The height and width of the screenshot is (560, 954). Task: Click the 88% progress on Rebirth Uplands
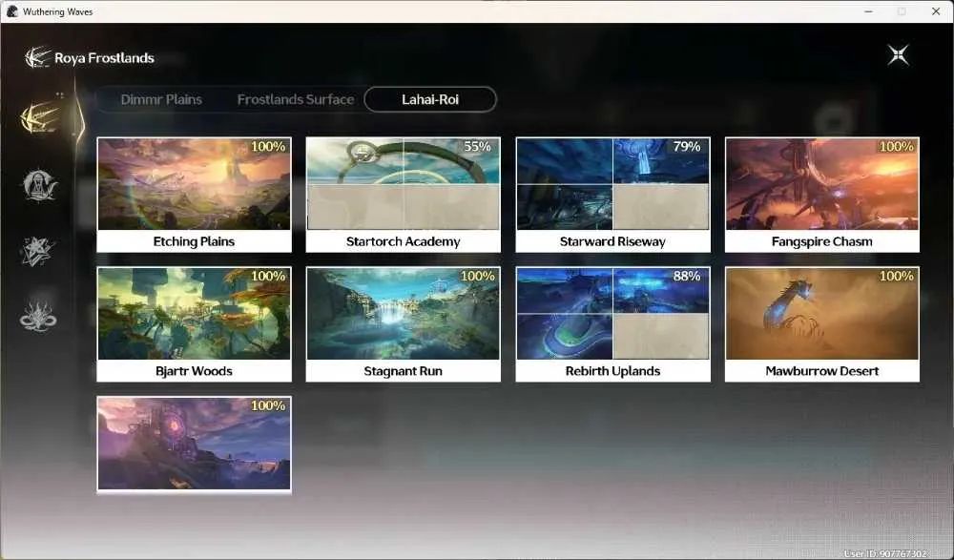(686, 277)
